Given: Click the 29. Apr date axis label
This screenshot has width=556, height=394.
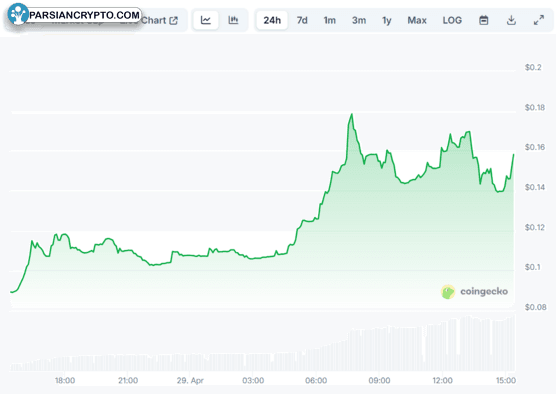Looking at the screenshot, I should [190, 381].
